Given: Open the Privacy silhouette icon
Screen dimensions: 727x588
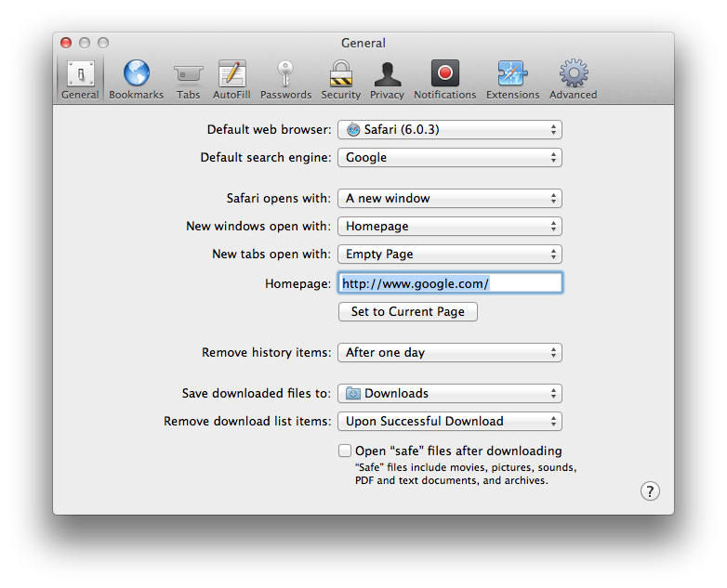Looking at the screenshot, I should 387,79.
